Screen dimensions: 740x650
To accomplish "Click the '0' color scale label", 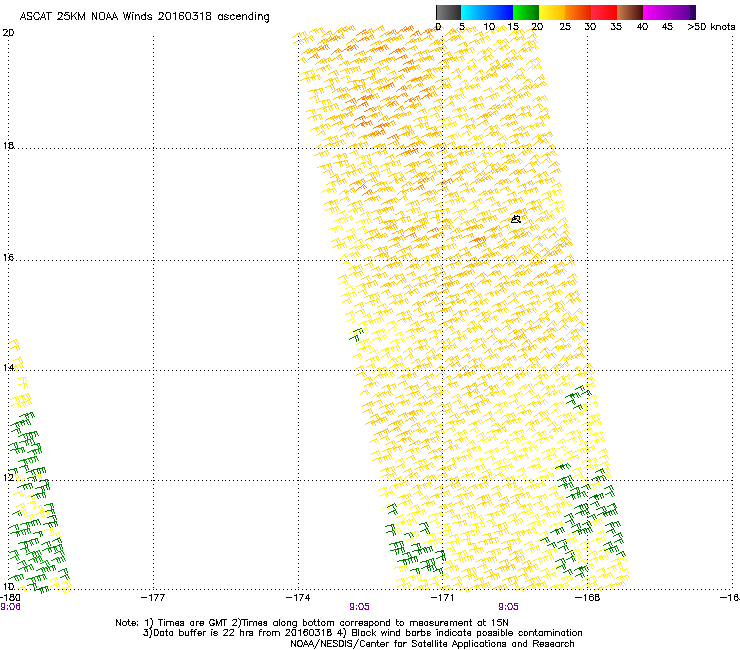I will 438,27.
